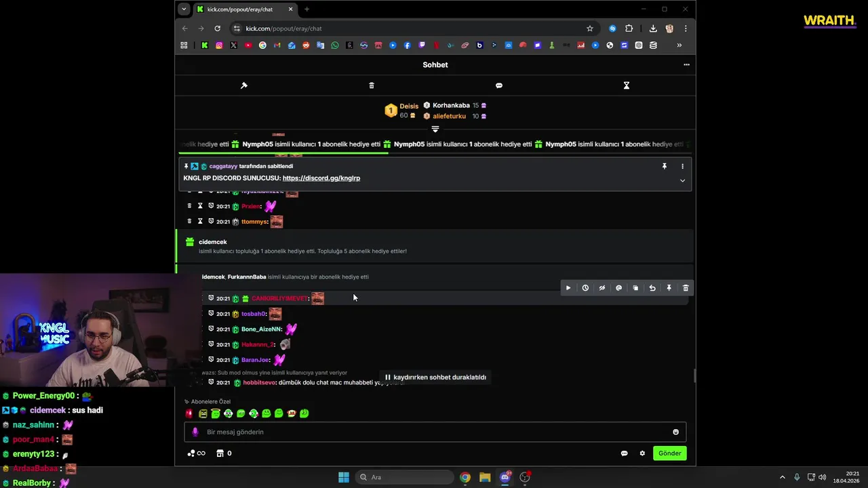Delete Prxies message via row trash icon
Viewport: 868px width, 488px height.
189,206
